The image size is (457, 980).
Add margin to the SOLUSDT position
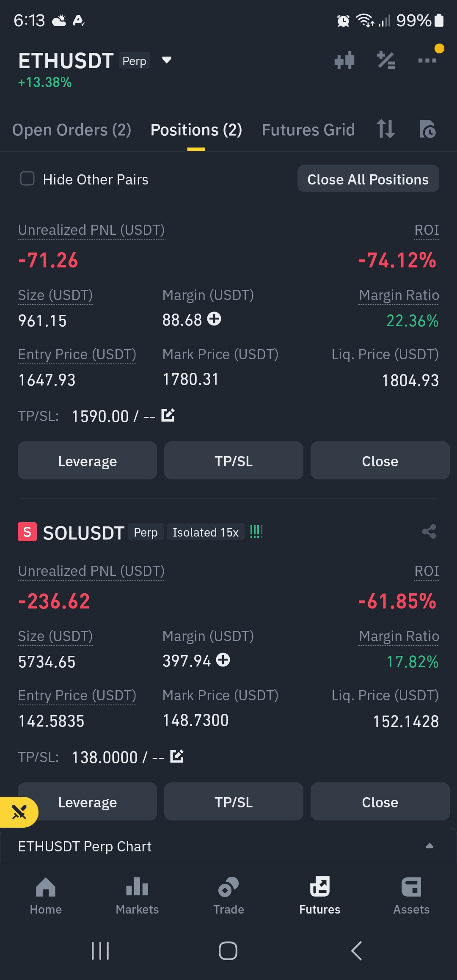click(x=223, y=660)
